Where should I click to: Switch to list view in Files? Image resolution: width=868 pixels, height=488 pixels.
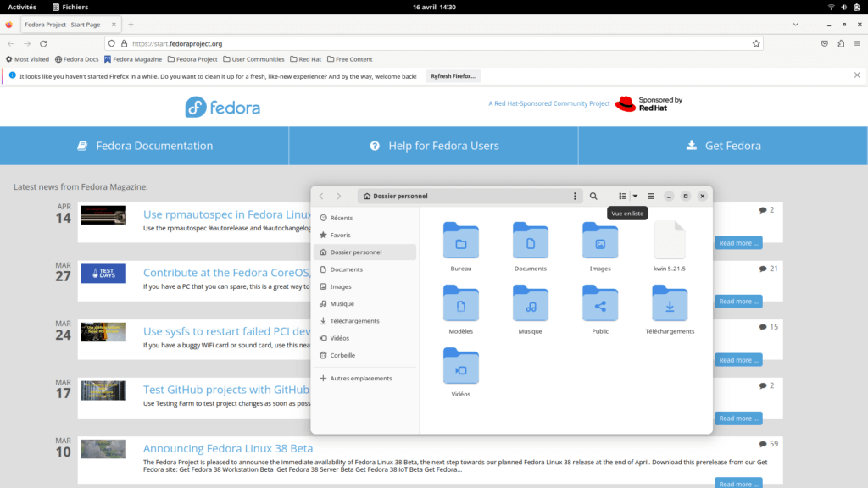[622, 196]
